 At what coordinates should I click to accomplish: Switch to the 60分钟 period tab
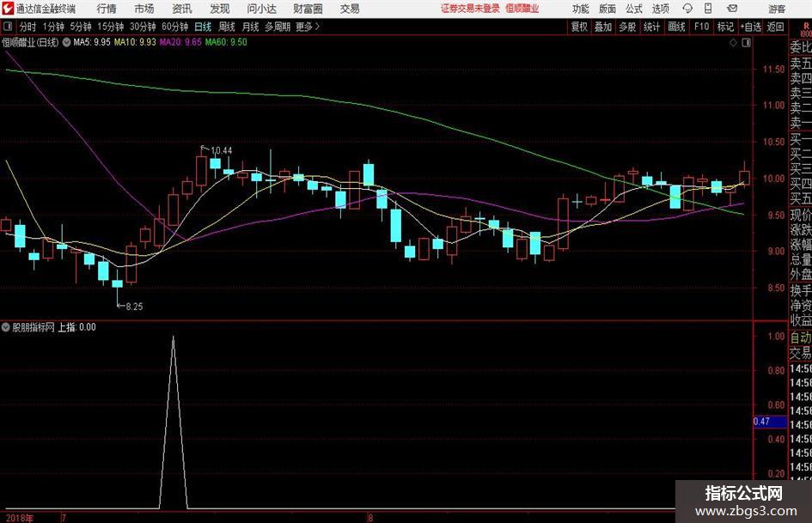click(174, 27)
